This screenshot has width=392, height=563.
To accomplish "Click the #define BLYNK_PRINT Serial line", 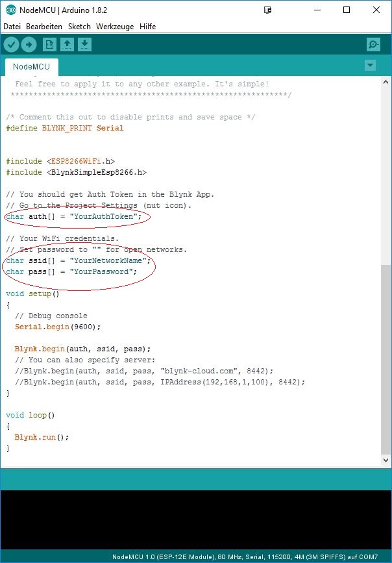I will pos(65,128).
